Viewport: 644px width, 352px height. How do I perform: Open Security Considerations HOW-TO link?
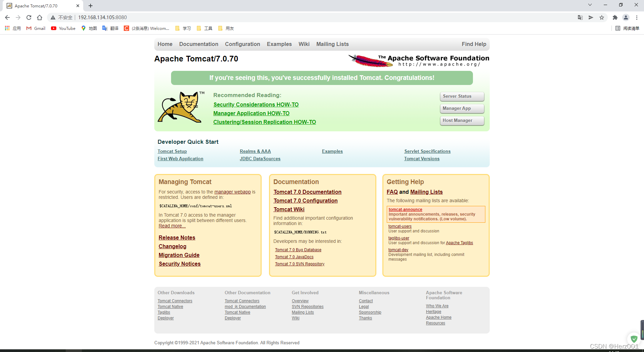tap(256, 104)
